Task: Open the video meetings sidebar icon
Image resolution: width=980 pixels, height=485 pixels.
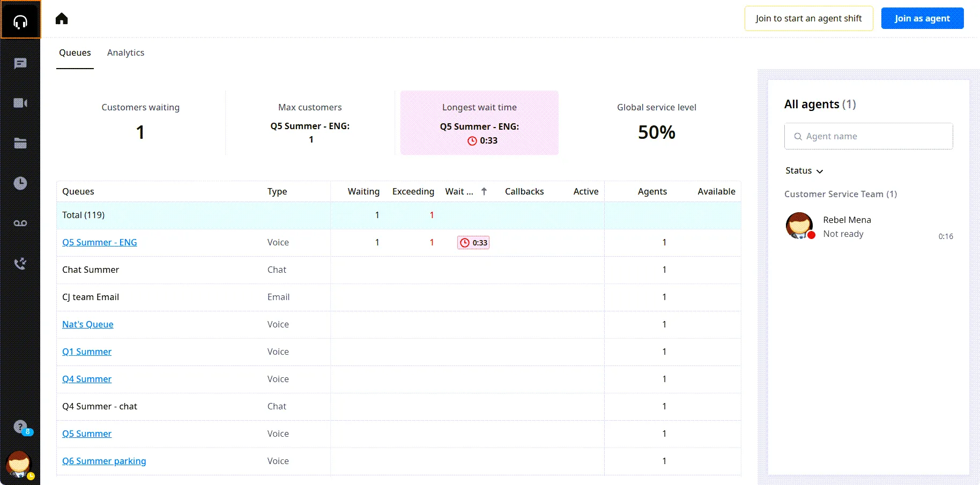Action: pos(20,103)
